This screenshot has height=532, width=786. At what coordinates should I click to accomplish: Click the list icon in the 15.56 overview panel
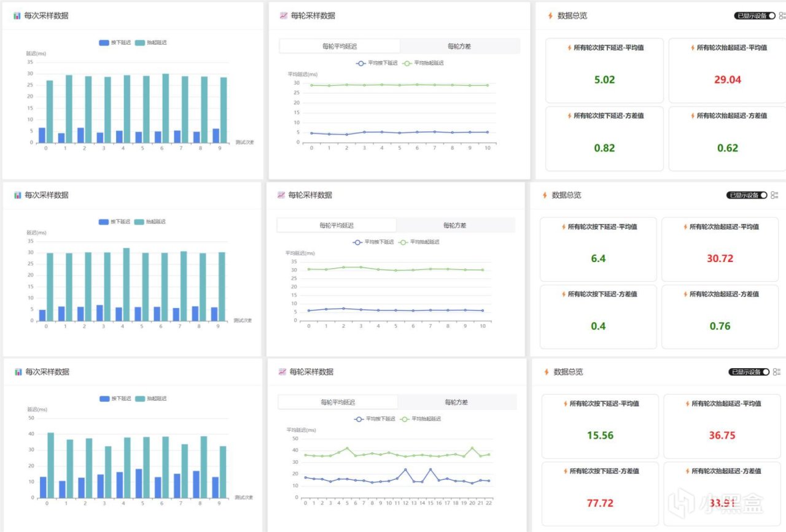coord(777,372)
